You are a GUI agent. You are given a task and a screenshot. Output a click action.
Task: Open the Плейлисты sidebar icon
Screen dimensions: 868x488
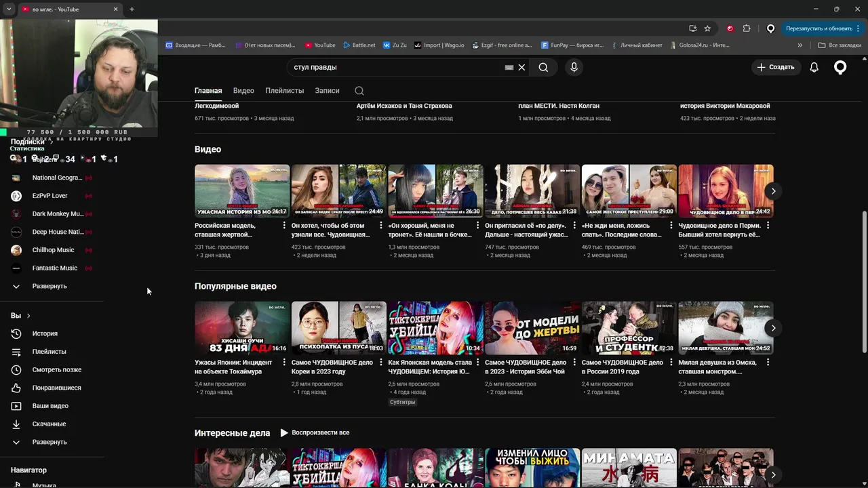16,352
